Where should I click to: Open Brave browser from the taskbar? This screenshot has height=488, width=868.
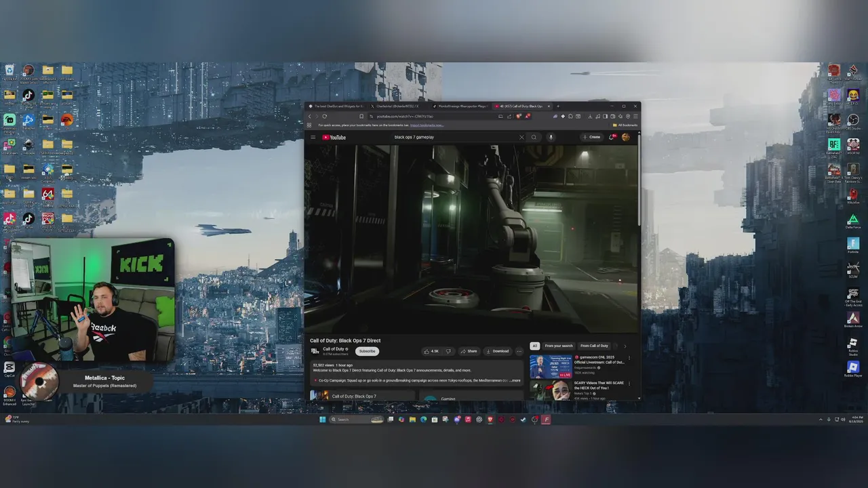coord(490,420)
